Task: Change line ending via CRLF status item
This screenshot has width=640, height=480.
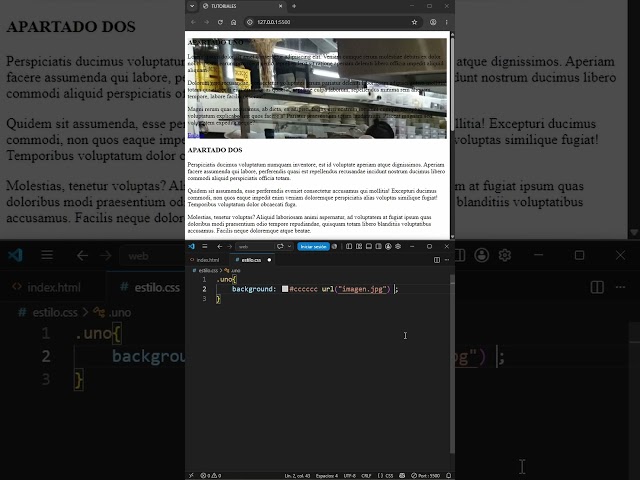Action: click(x=366, y=476)
